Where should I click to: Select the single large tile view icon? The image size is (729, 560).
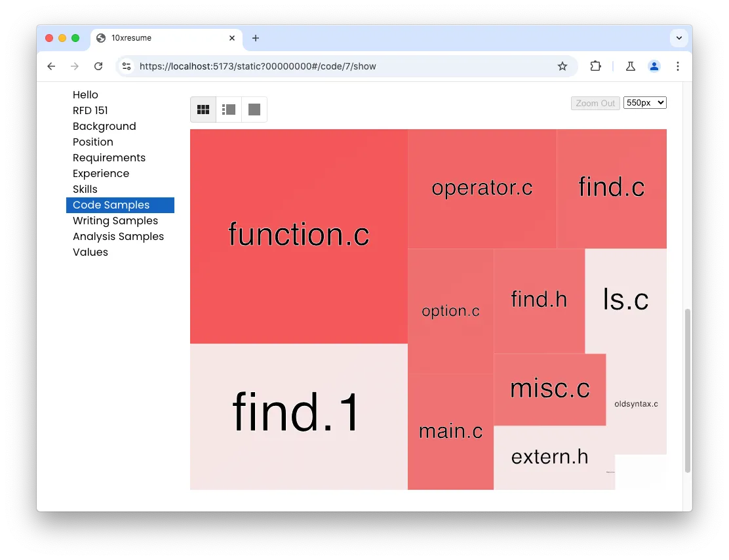(254, 109)
